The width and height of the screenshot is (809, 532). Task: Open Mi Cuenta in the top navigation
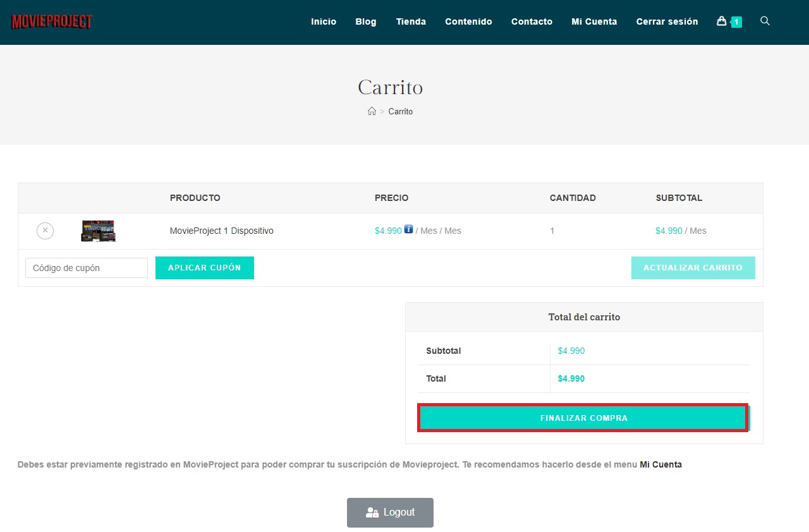tap(594, 21)
